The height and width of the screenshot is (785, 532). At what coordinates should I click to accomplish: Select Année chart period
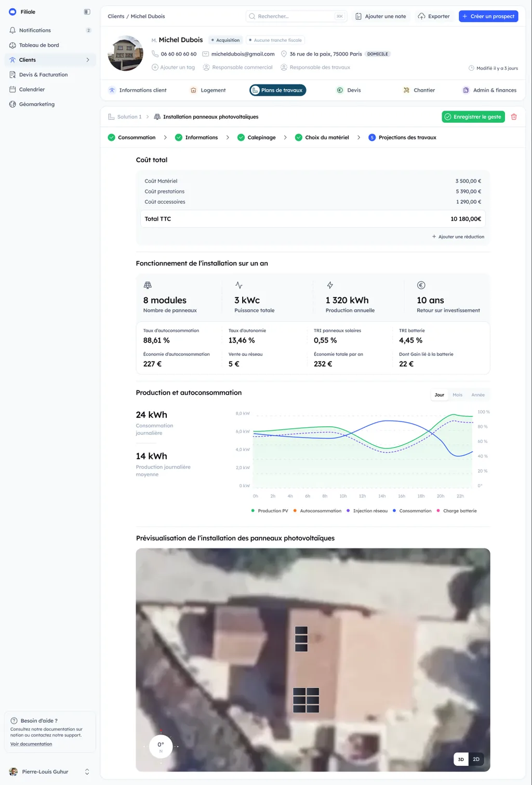(478, 395)
